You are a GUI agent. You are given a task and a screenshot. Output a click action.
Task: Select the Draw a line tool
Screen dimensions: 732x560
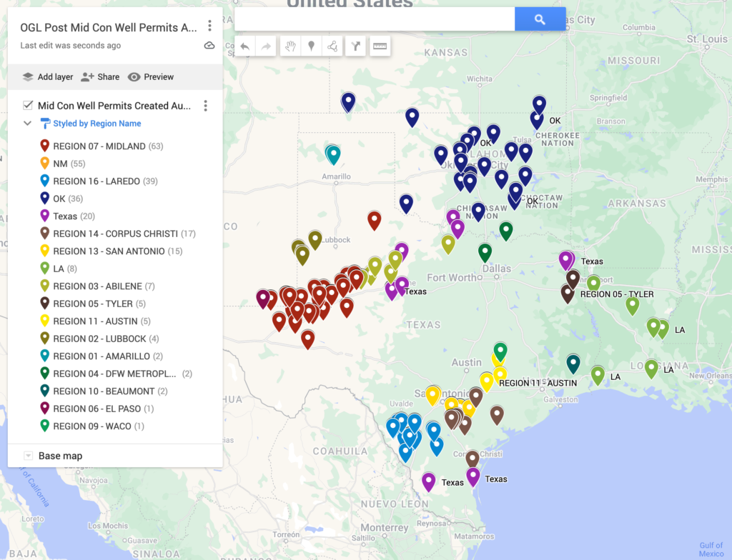pyautogui.click(x=330, y=46)
